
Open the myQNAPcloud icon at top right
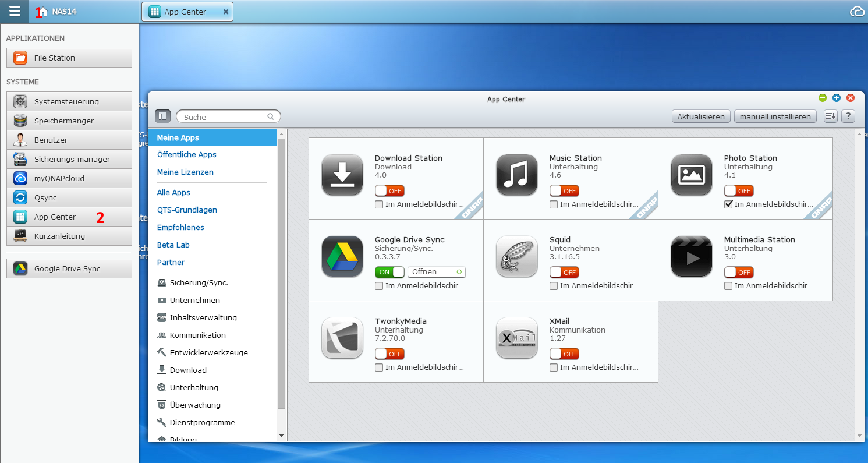pyautogui.click(x=857, y=12)
